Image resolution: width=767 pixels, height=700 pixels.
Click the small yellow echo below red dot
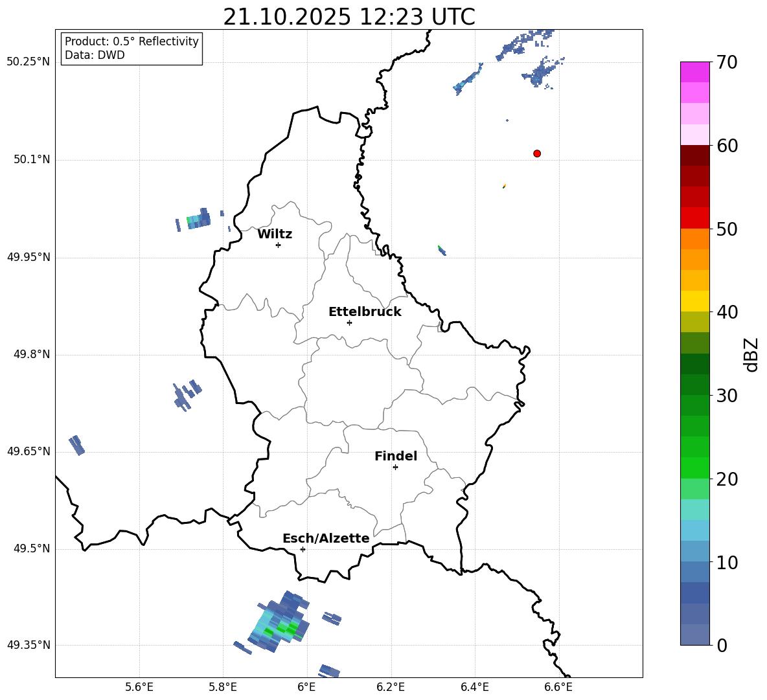pyautogui.click(x=505, y=186)
